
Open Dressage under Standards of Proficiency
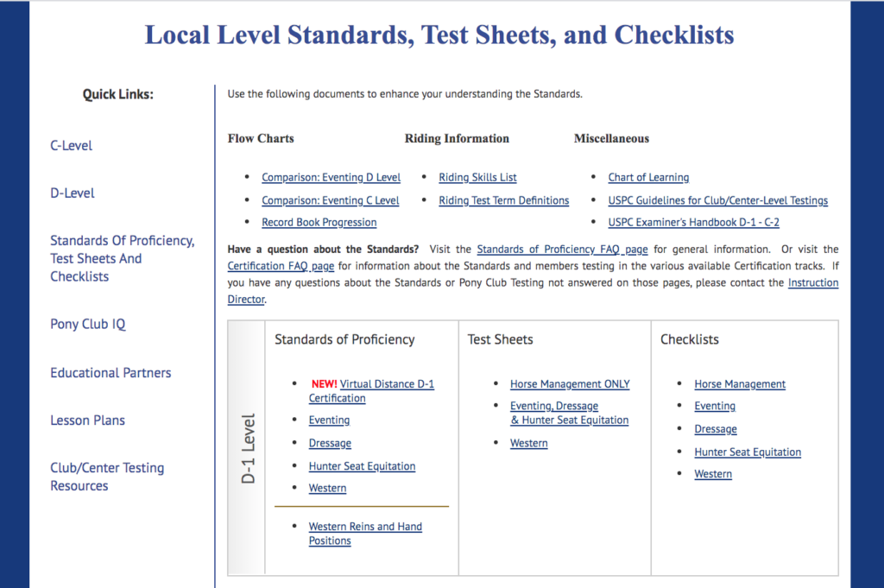[330, 443]
